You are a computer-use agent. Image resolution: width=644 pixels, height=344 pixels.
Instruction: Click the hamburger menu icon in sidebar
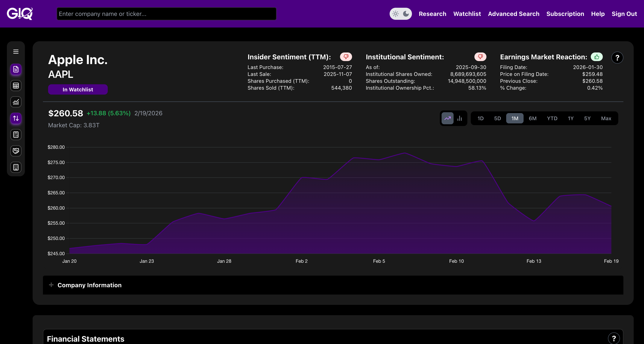[x=16, y=52]
